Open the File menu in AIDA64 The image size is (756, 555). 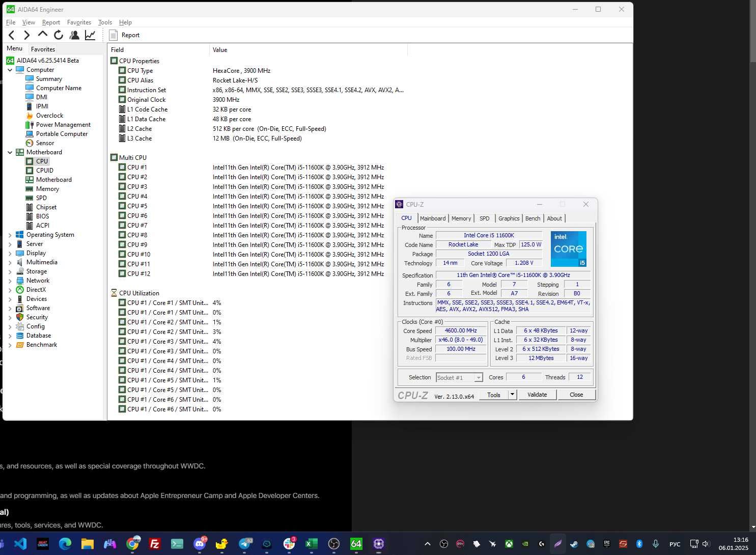point(11,22)
